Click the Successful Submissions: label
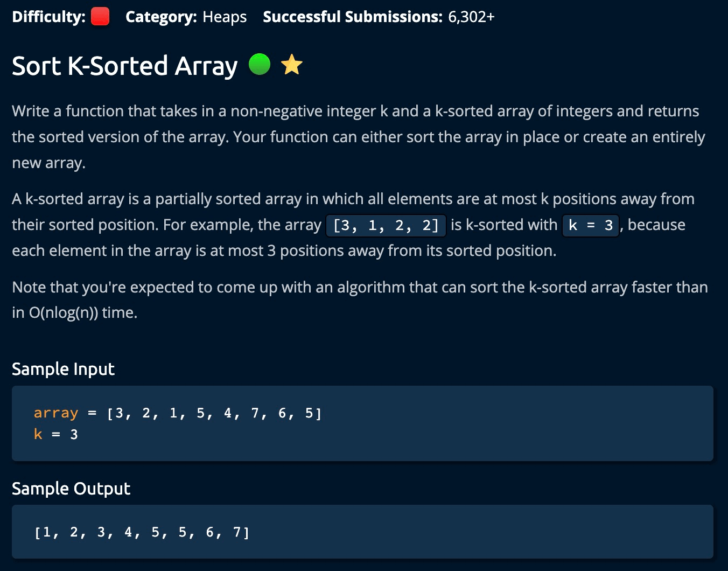The height and width of the screenshot is (571, 728). pos(353,17)
